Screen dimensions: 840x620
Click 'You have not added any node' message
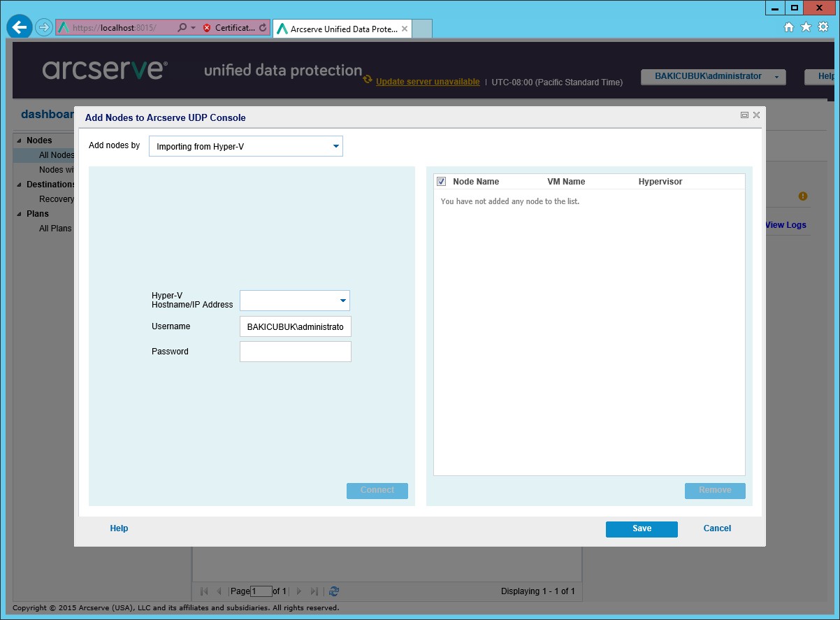click(x=510, y=201)
